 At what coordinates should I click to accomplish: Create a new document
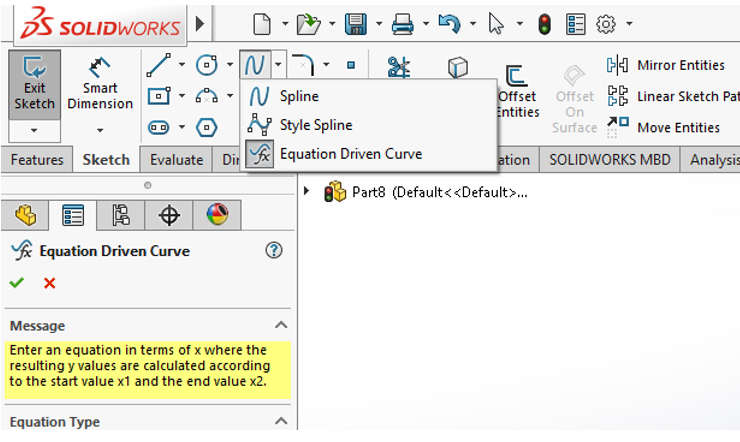pos(262,24)
